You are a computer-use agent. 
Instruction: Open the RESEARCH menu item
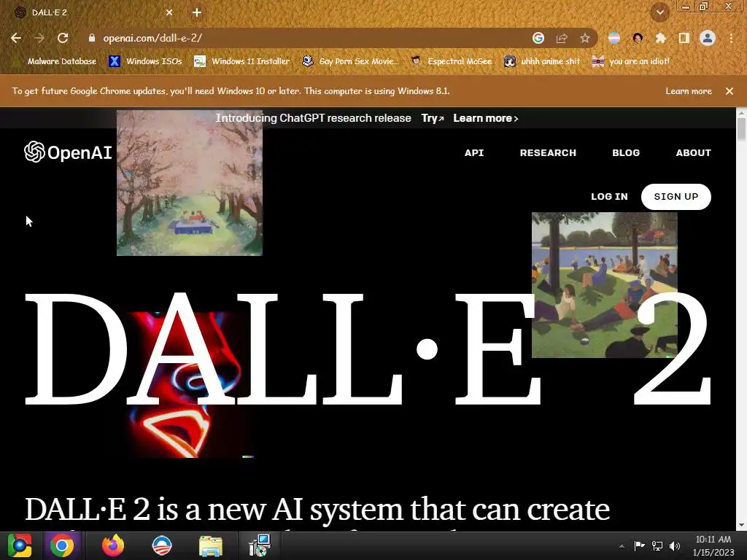(548, 153)
